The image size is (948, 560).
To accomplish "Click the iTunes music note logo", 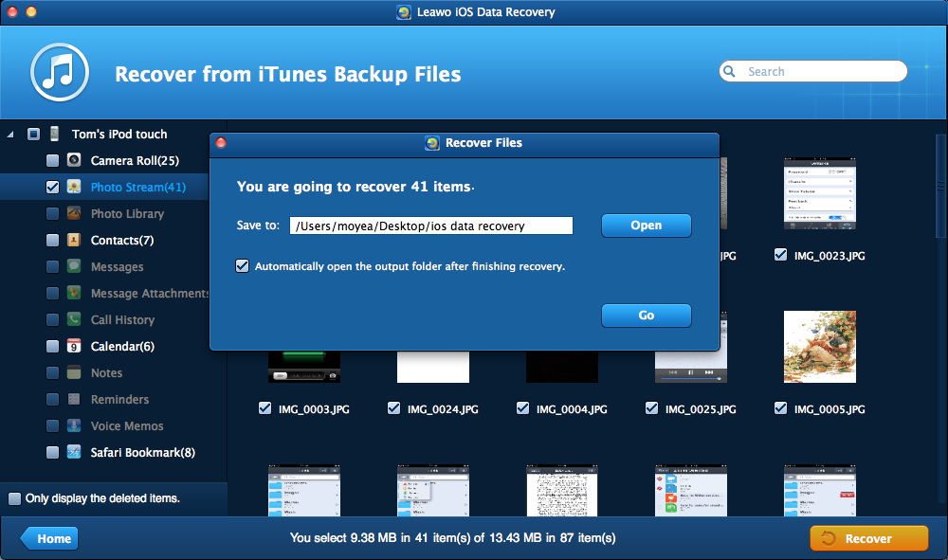I will (60, 73).
